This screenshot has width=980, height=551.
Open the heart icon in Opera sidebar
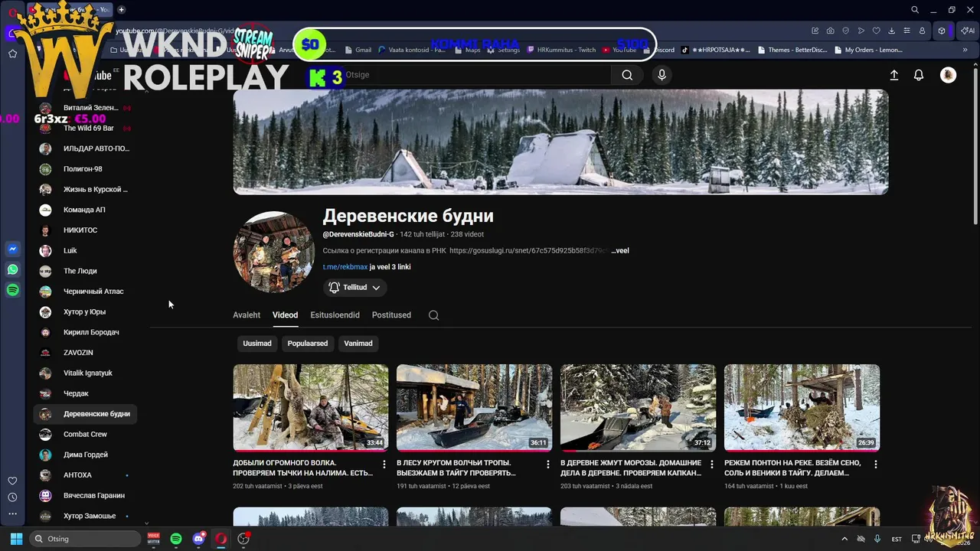(12, 481)
